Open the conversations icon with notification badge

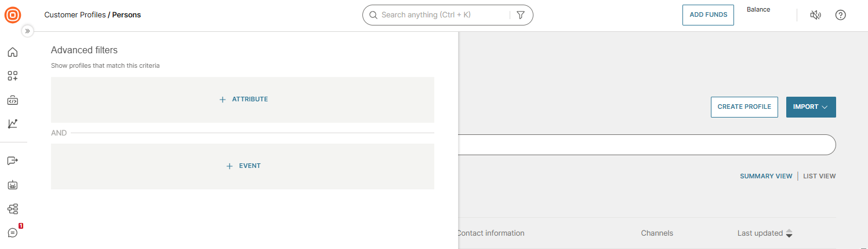pyautogui.click(x=13, y=233)
